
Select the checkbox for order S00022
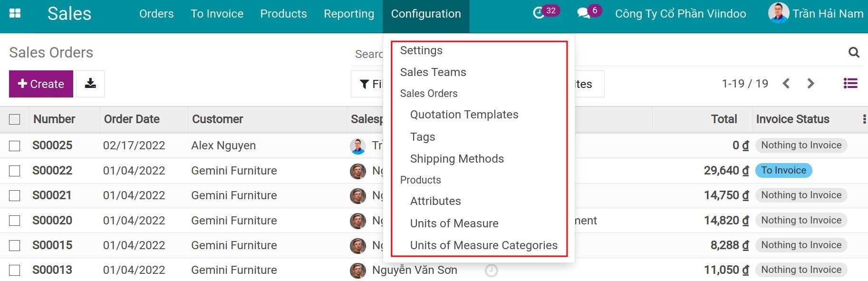pyautogui.click(x=14, y=170)
